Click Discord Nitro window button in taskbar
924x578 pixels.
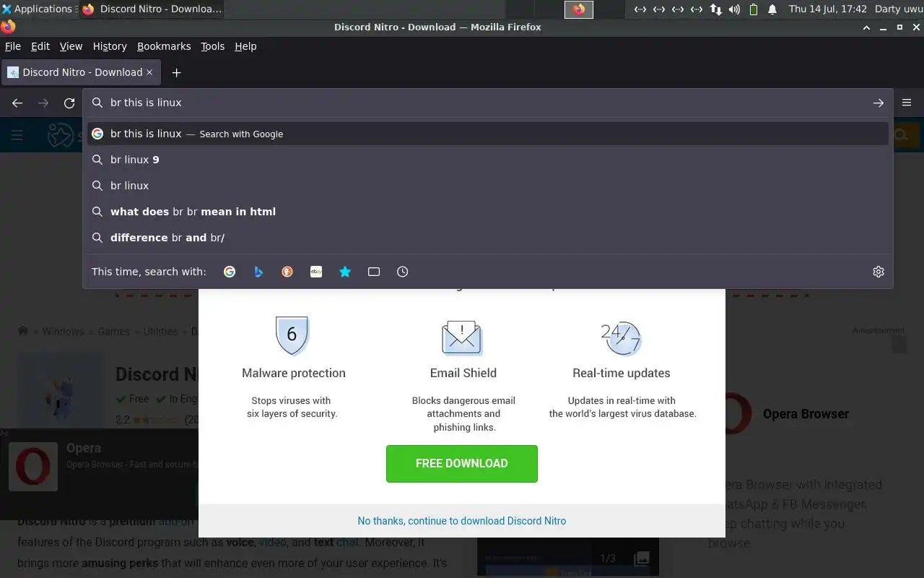pyautogui.click(x=152, y=9)
